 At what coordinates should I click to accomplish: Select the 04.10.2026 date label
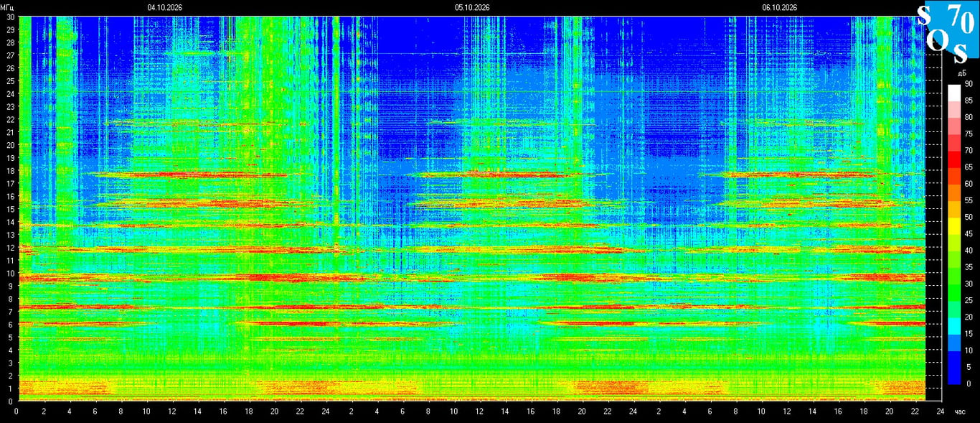(x=165, y=7)
